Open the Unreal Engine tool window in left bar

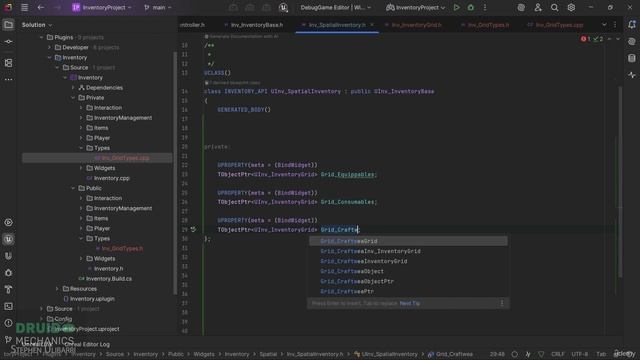[x=8, y=239]
